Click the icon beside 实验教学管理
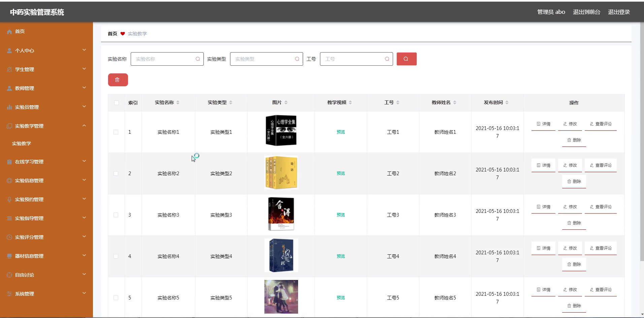Viewport: 644px width, 318px height. point(9,126)
